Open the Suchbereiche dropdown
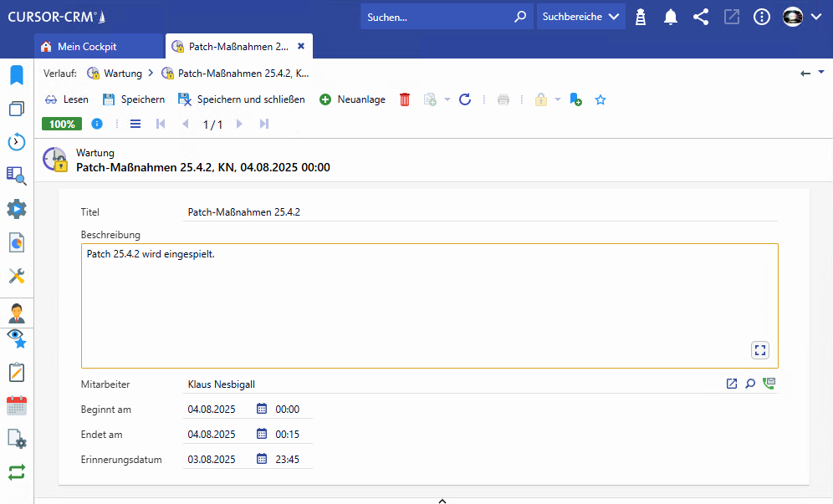The height and width of the screenshot is (504, 833). pyautogui.click(x=580, y=17)
